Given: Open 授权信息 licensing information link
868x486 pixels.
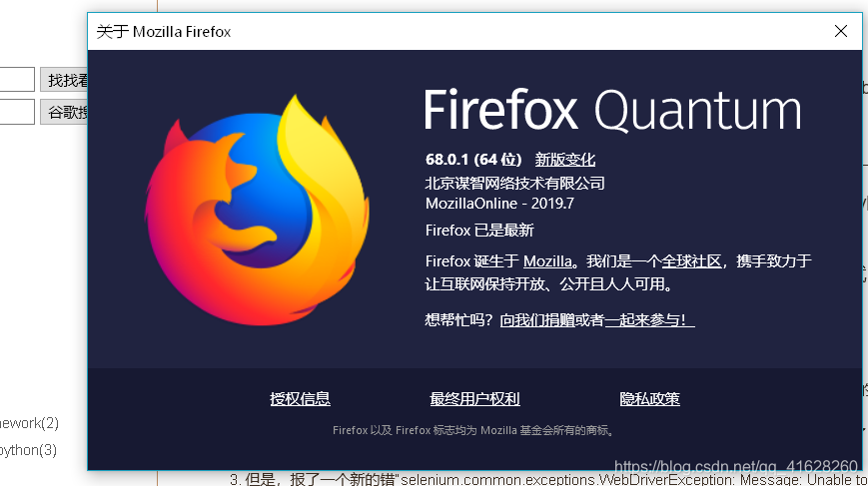Looking at the screenshot, I should (300, 398).
